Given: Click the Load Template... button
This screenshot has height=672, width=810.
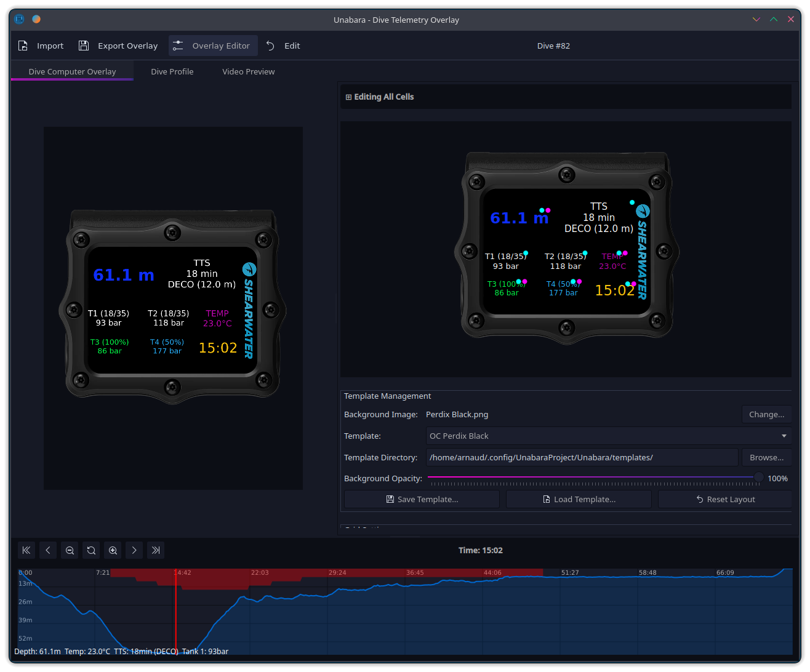Looking at the screenshot, I should [x=579, y=499].
